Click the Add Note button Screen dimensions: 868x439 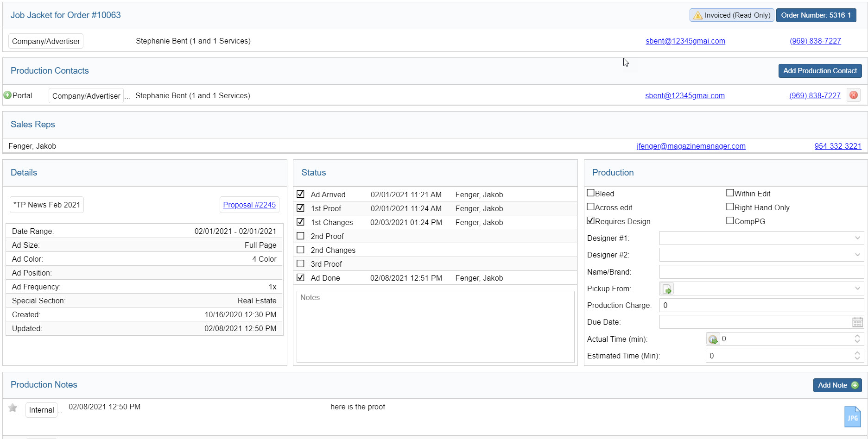tap(837, 385)
